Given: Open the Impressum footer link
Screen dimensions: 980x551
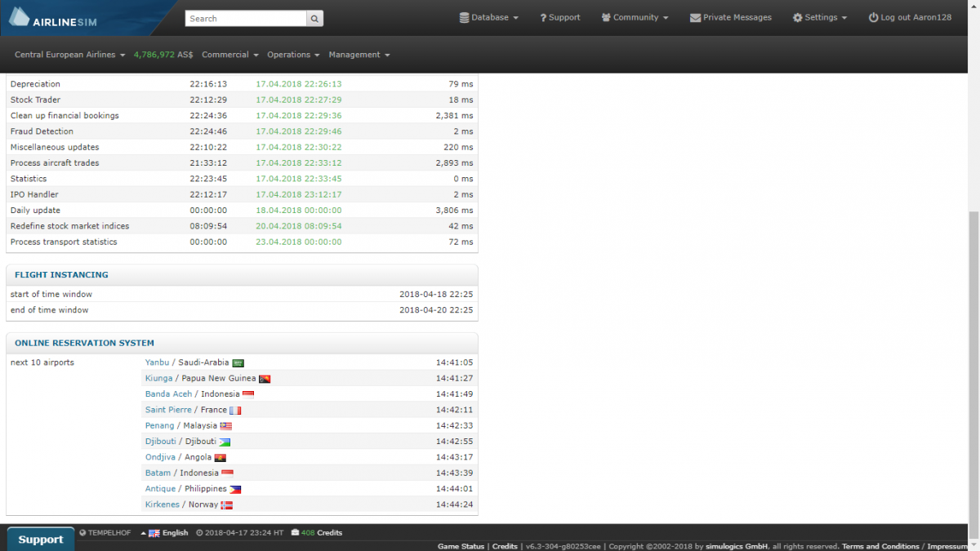Looking at the screenshot, I should (x=947, y=546).
